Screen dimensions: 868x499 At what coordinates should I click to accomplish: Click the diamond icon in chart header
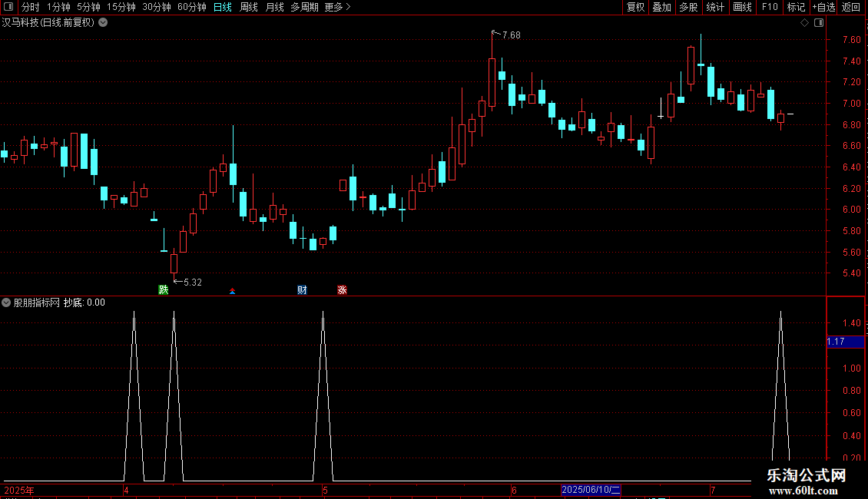(x=804, y=23)
